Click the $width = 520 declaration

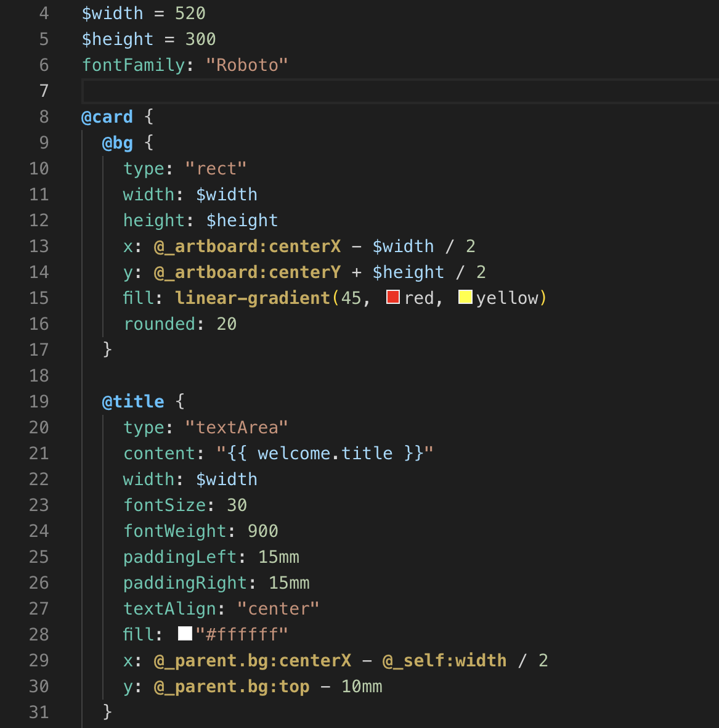click(144, 13)
